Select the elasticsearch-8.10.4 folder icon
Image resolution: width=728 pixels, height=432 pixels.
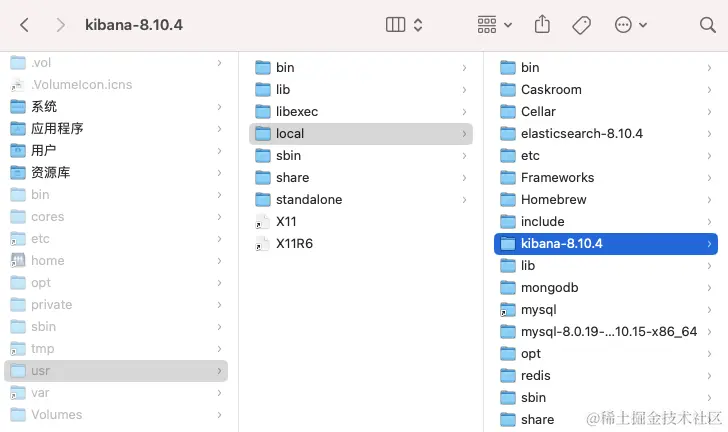click(x=508, y=134)
